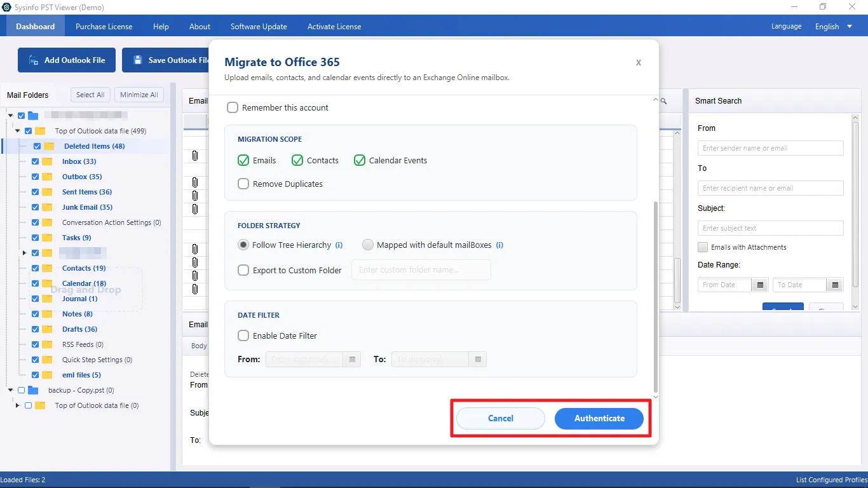The width and height of the screenshot is (868, 488).
Task: Uncheck Emails in Migration Scope
Action: [243, 160]
